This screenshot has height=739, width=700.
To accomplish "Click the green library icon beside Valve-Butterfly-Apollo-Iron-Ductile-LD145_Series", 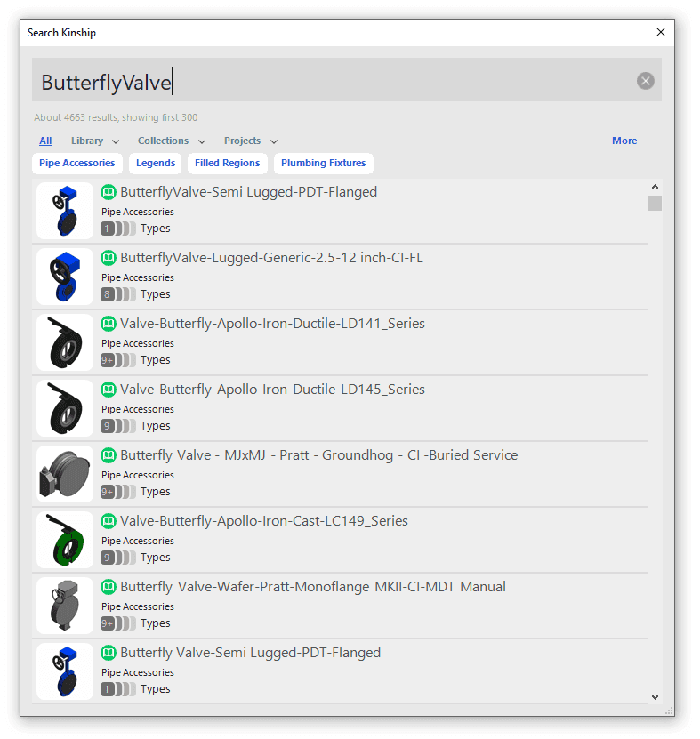I will click(x=109, y=390).
